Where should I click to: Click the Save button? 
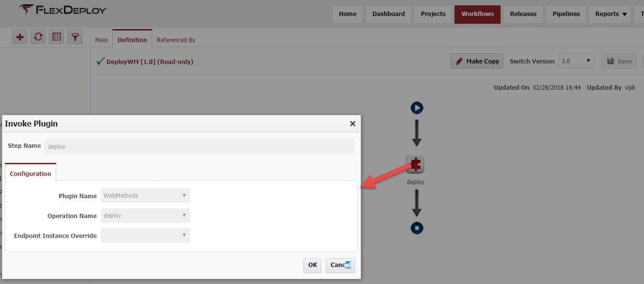619,61
